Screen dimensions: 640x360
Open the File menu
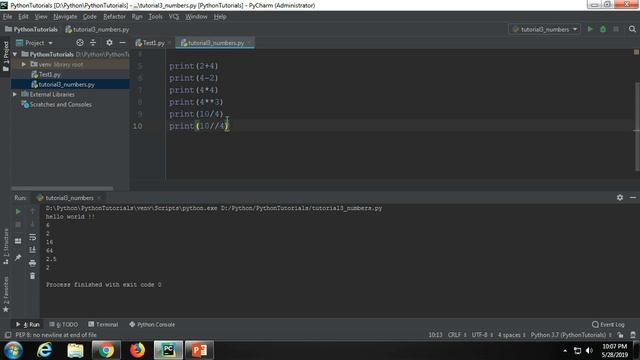pyautogui.click(x=7, y=17)
